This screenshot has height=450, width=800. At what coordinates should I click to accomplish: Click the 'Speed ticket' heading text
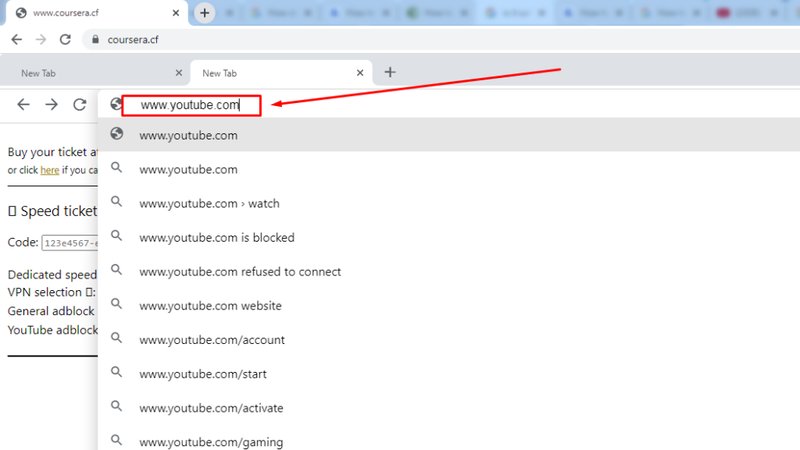(x=59, y=211)
